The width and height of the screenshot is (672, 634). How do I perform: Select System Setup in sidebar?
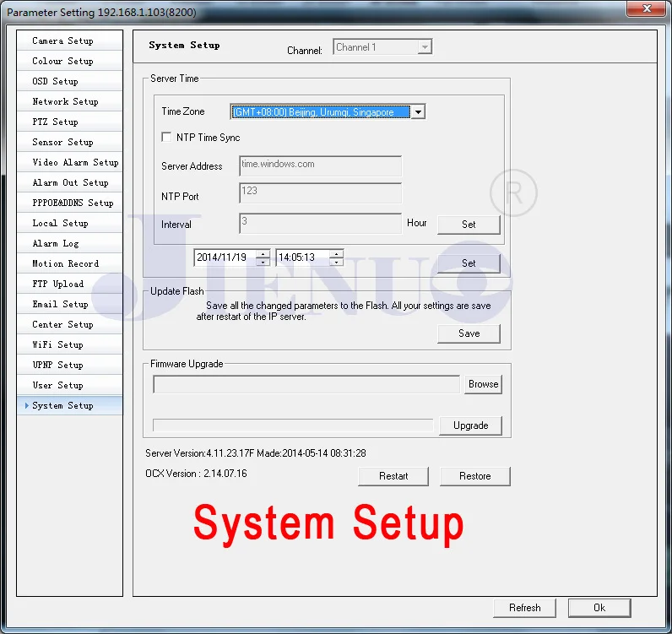[x=69, y=405]
